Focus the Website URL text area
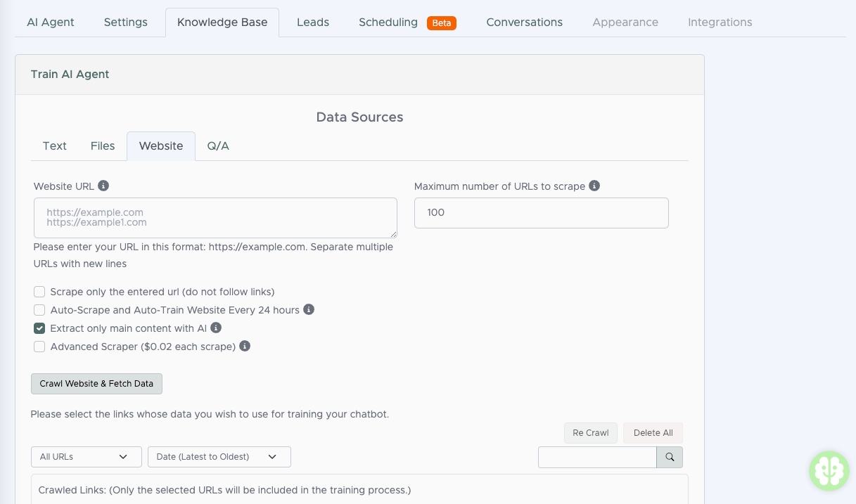This screenshot has width=856, height=504. 215,218
